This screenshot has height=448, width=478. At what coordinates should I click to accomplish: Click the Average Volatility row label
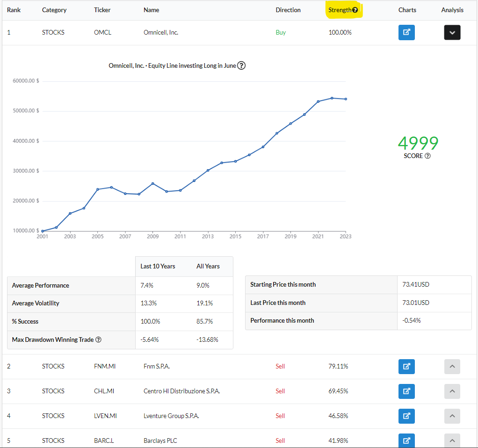pyautogui.click(x=36, y=303)
